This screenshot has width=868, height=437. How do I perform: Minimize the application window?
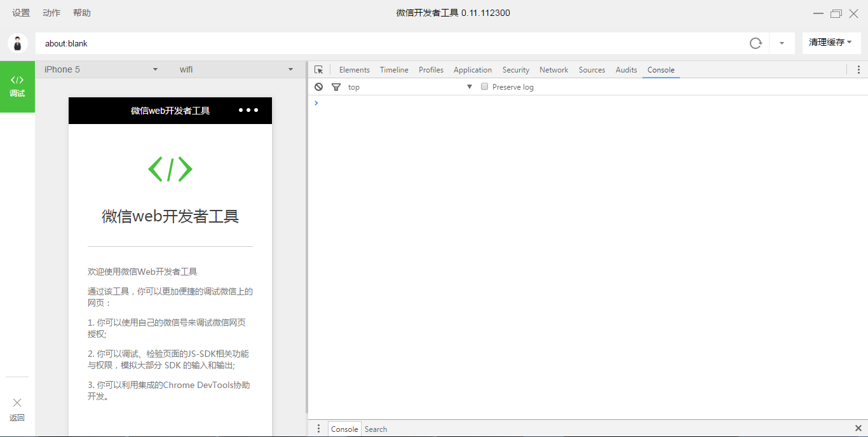(x=818, y=13)
